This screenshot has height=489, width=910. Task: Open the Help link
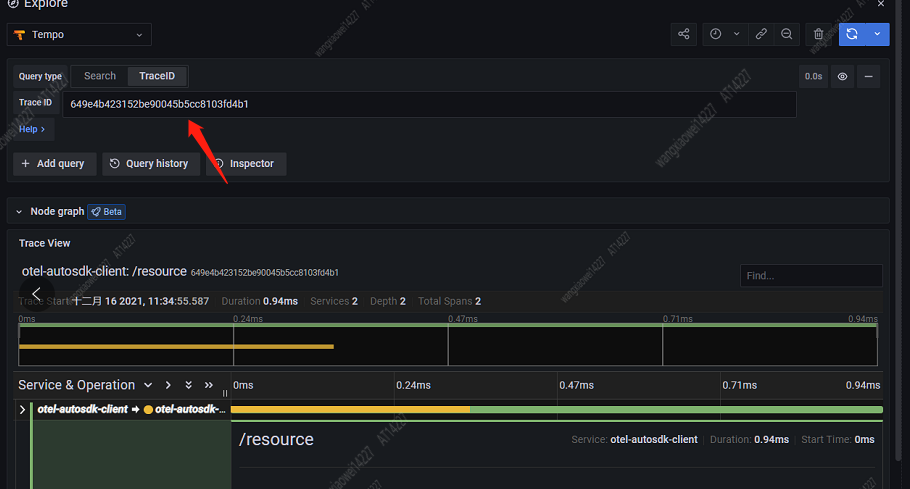pyautogui.click(x=32, y=129)
